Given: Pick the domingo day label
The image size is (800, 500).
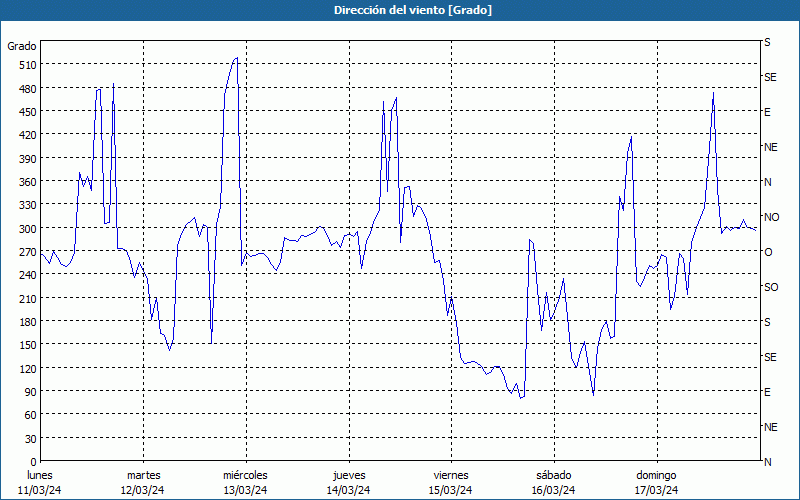Looking at the screenshot, I should click(x=656, y=476).
